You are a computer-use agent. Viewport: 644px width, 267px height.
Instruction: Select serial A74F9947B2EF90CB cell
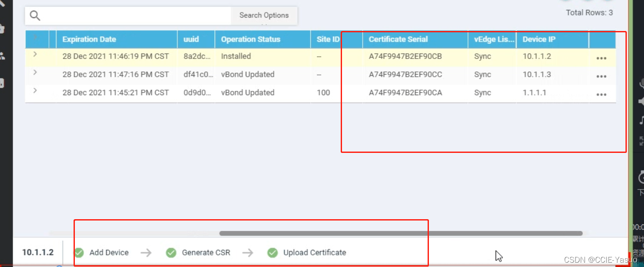tap(405, 56)
